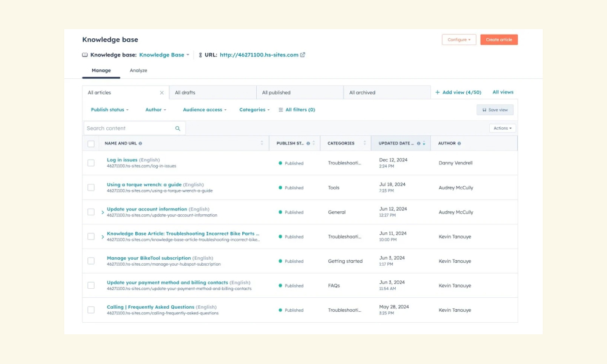Click the filter sliders icon of All filters
The width and height of the screenshot is (607, 364).
point(280,110)
